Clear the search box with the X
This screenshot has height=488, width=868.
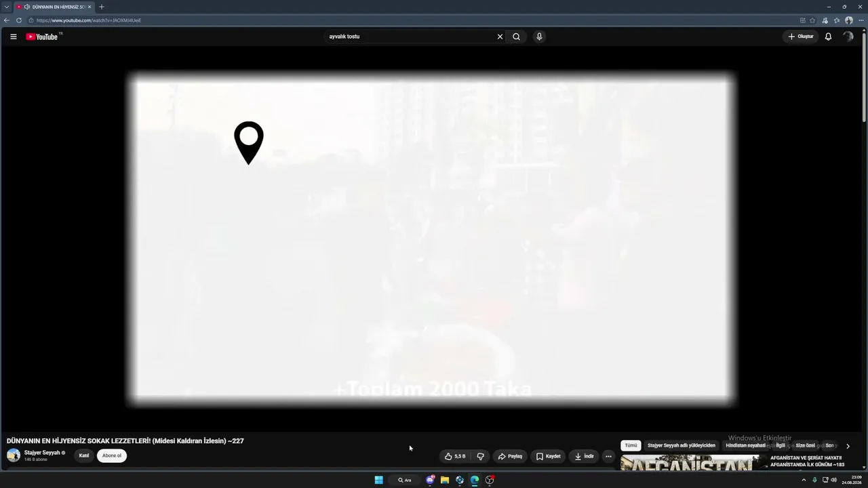click(x=500, y=37)
